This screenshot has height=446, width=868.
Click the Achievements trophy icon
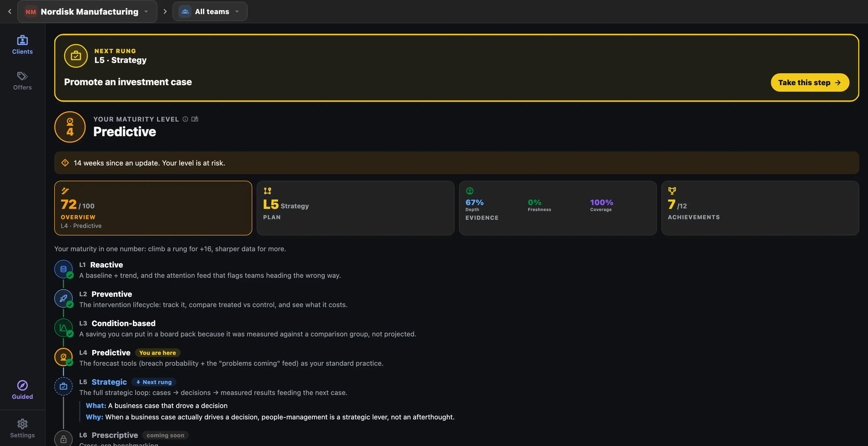coord(672,191)
